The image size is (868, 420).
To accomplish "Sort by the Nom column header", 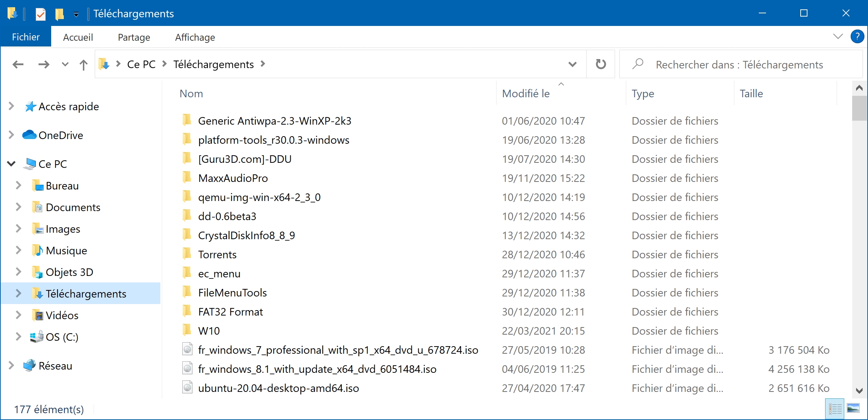I will pyautogui.click(x=191, y=94).
